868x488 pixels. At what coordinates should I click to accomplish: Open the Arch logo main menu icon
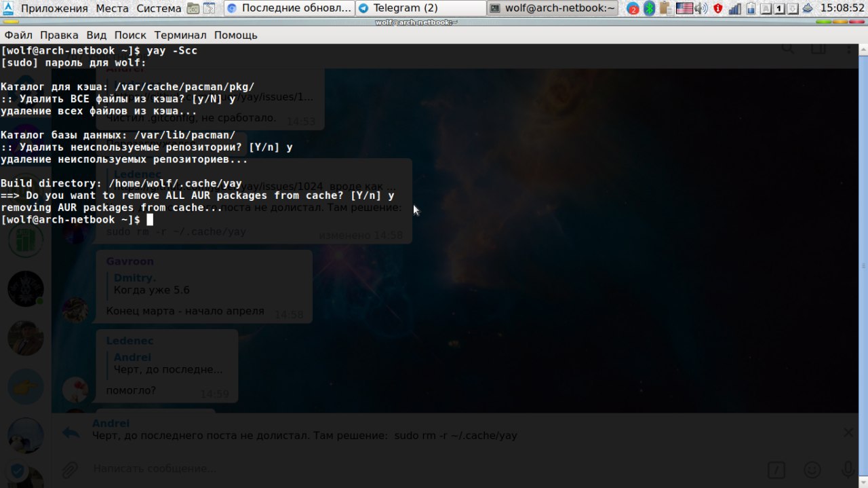click(x=8, y=8)
